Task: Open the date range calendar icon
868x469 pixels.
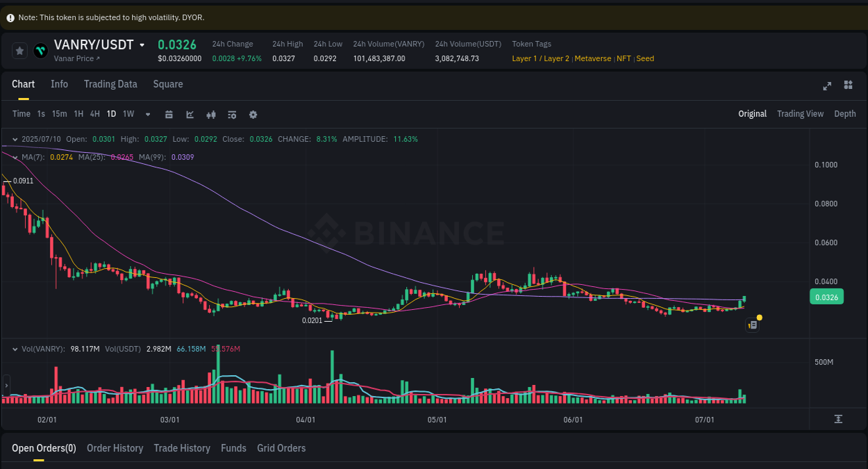Action: click(x=169, y=114)
